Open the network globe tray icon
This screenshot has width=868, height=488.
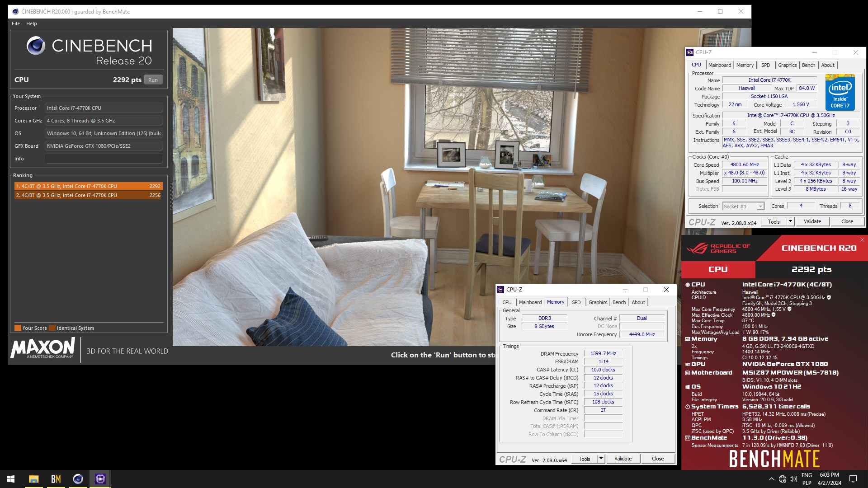coord(783,479)
